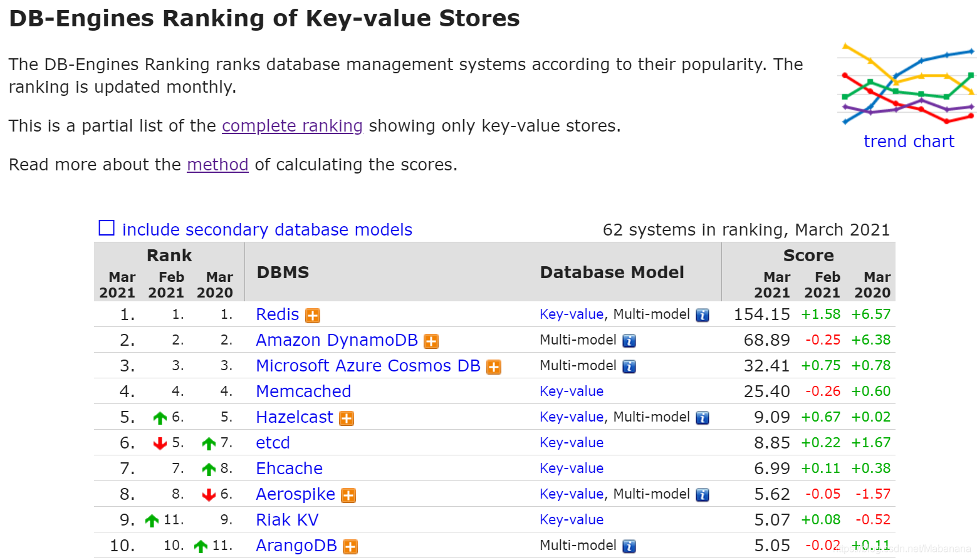
Task: Open the Hazelcast plus icon
Action: click(347, 418)
